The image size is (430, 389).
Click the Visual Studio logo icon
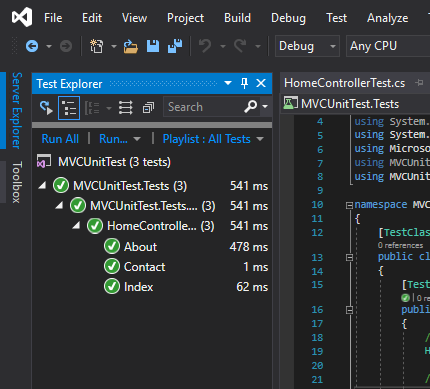pos(22,18)
